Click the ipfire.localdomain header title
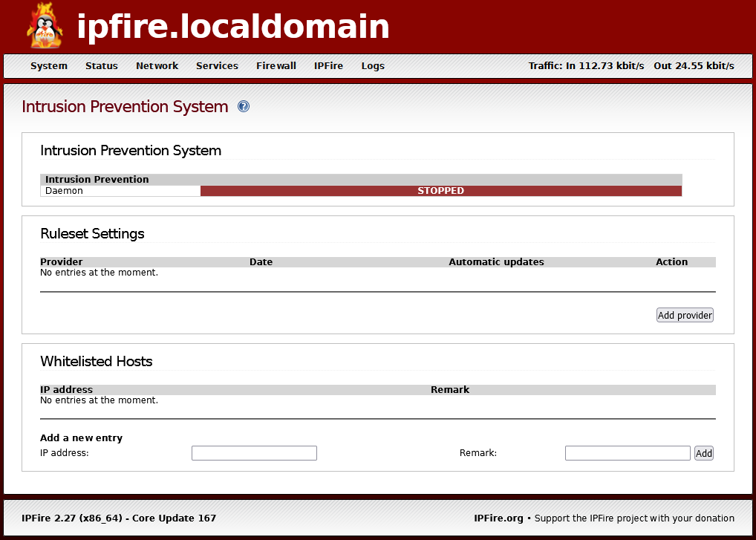756x540 pixels. tap(233, 27)
